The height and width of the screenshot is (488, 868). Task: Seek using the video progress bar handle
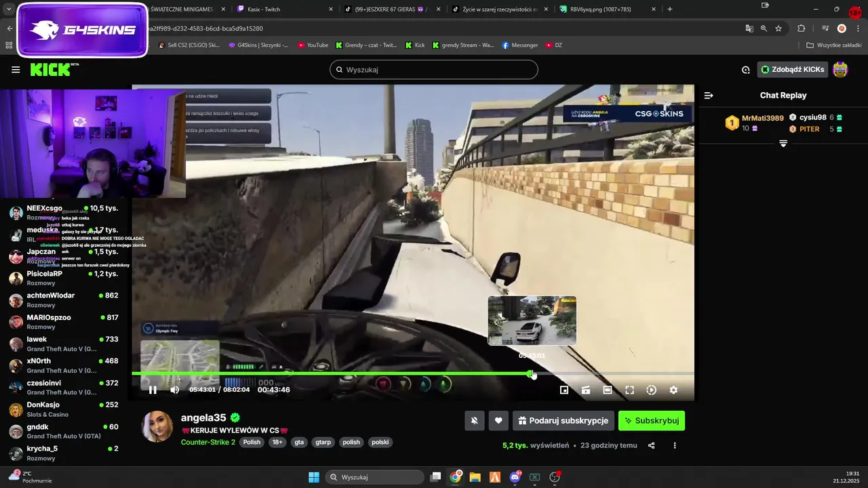[530, 373]
